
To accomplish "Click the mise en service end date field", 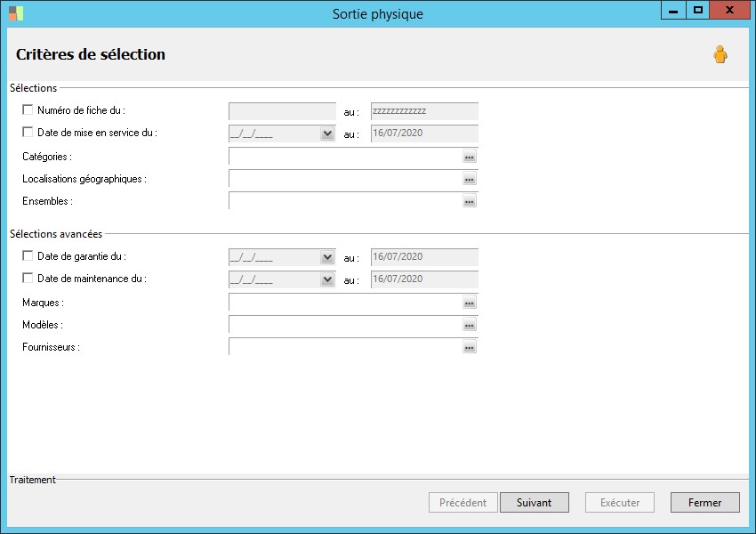I will (x=424, y=133).
